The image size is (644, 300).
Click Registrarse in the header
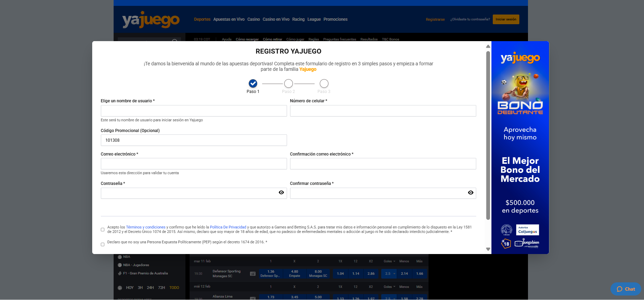point(435,19)
